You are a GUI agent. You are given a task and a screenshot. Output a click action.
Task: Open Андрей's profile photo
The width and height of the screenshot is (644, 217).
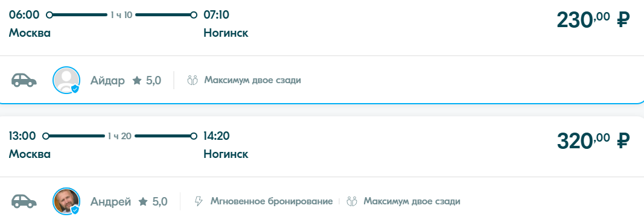pos(66,201)
